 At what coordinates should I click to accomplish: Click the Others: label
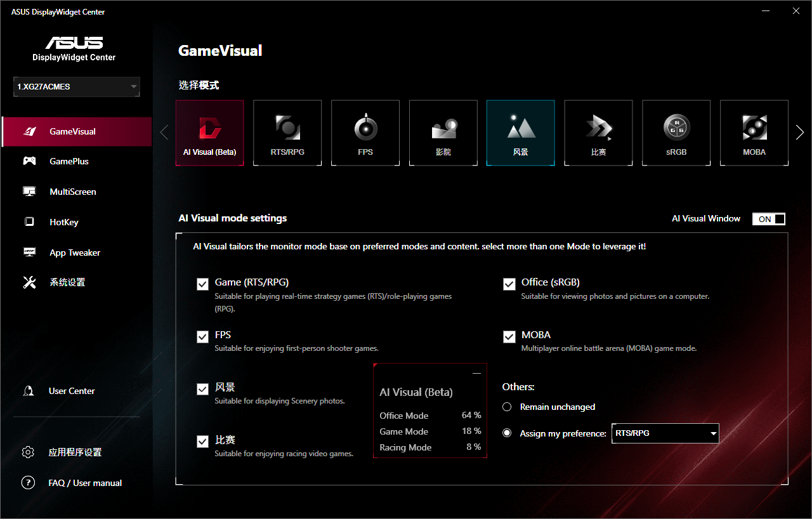coord(518,386)
